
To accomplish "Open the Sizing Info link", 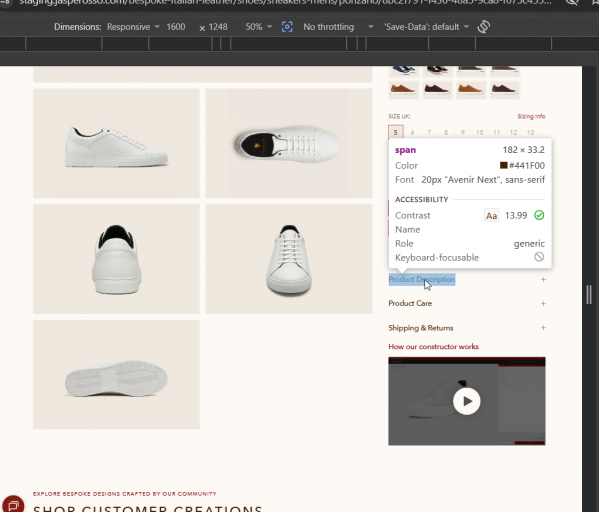I will pyautogui.click(x=531, y=116).
